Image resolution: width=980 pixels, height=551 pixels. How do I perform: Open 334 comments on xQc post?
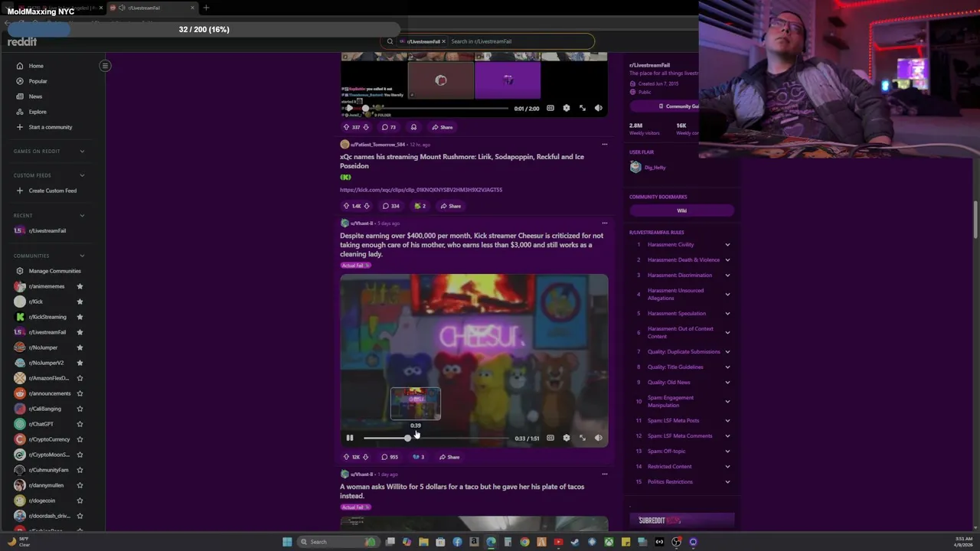tap(391, 206)
